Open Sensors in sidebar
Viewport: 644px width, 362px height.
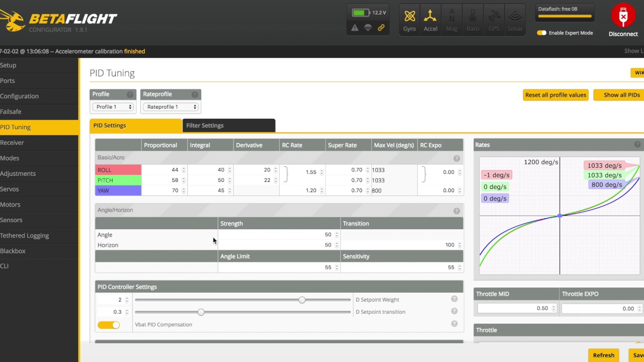coord(39,220)
